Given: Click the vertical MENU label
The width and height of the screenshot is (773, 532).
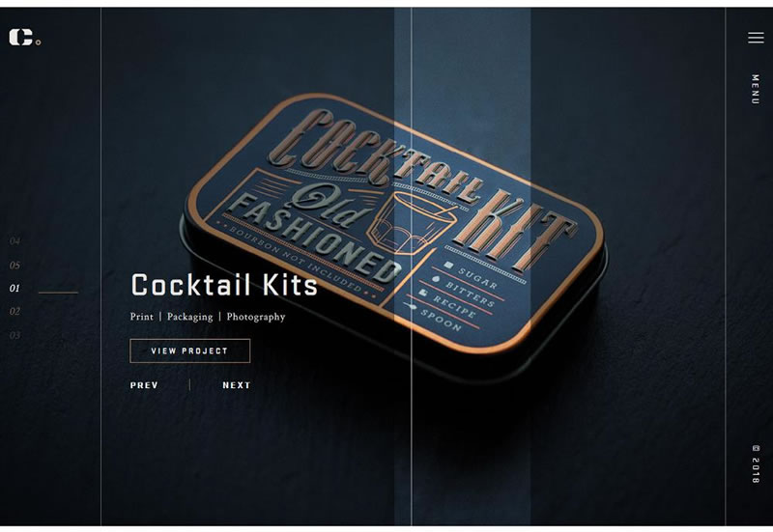Looking at the screenshot, I should click(755, 89).
